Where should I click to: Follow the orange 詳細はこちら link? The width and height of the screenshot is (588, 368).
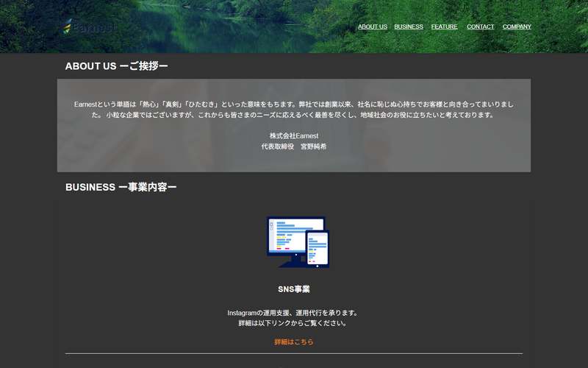tap(293, 342)
